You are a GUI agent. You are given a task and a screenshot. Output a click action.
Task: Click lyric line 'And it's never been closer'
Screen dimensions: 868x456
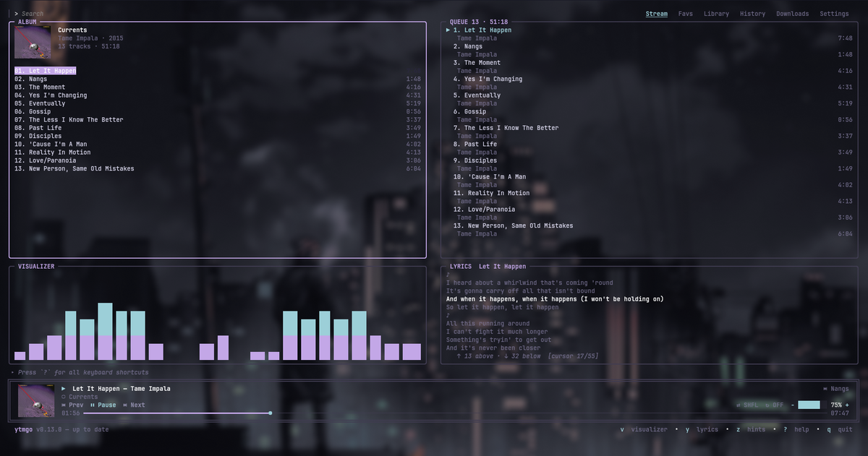click(x=493, y=348)
